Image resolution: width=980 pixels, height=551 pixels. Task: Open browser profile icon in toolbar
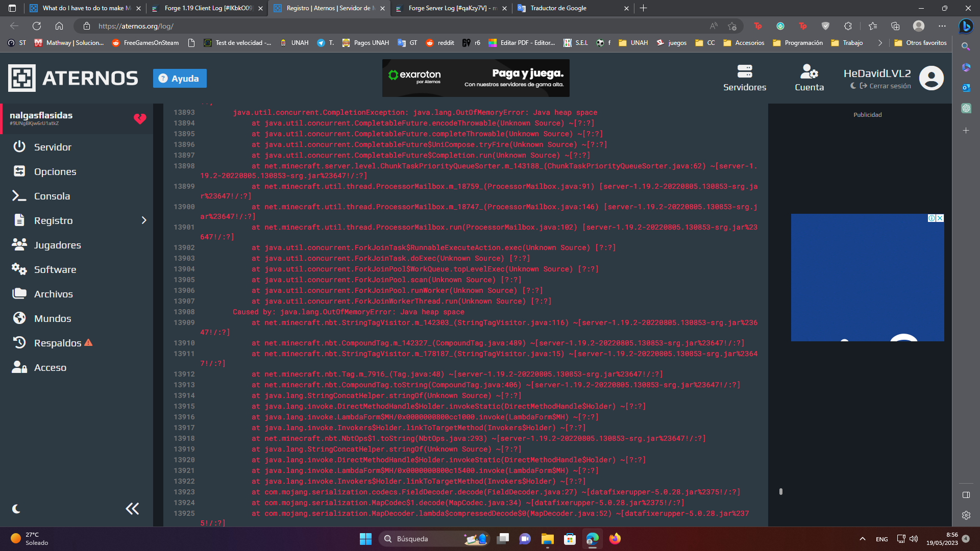919,26
